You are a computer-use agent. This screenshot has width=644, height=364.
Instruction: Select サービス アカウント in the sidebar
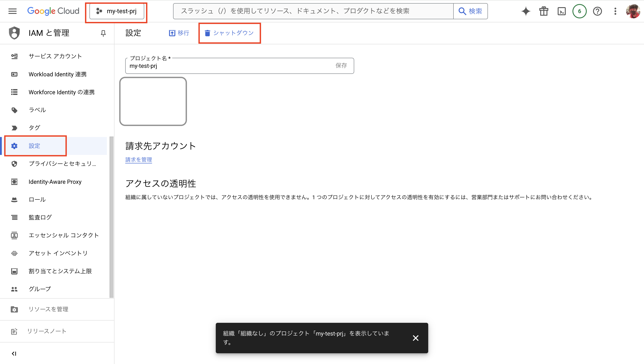click(x=55, y=56)
